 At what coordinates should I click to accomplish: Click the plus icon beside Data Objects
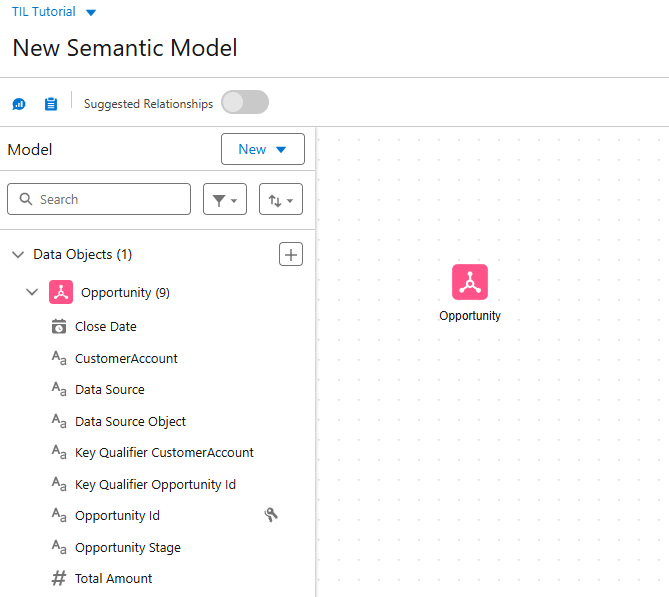[290, 255]
